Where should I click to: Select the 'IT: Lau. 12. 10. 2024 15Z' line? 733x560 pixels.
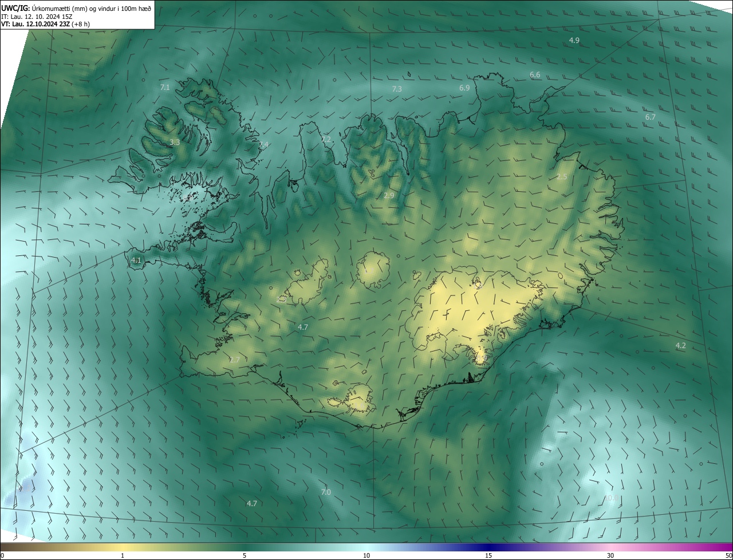pos(37,17)
